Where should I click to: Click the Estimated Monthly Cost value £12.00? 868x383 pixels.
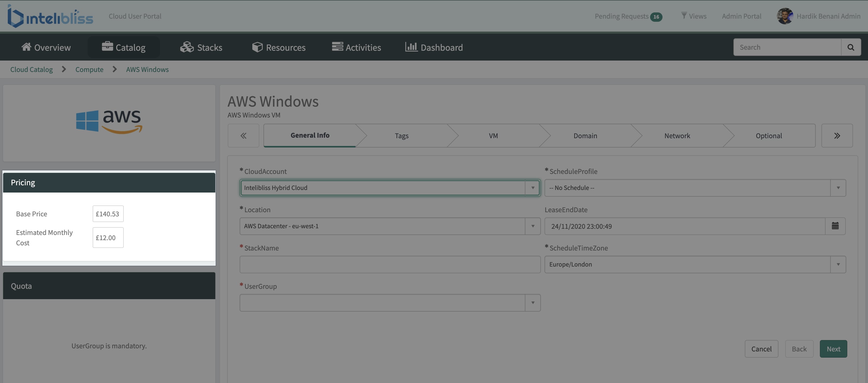(108, 238)
